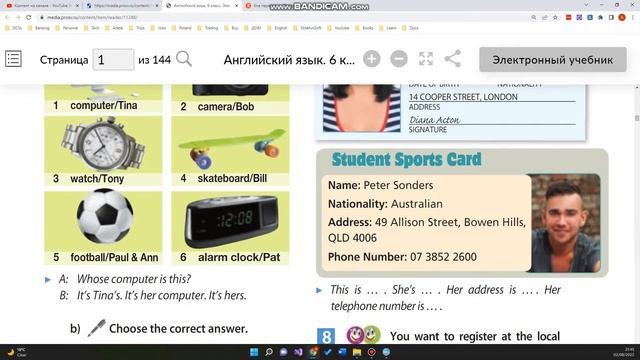Open the weather widget on taskbar

tap(16, 352)
